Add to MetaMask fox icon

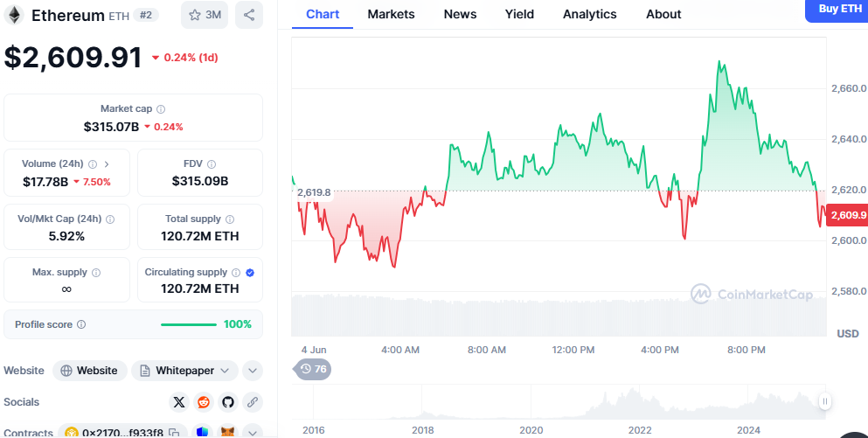(x=228, y=432)
